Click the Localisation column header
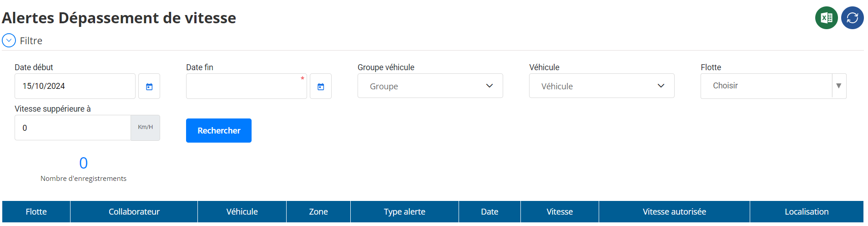868x226 pixels. [807, 211]
